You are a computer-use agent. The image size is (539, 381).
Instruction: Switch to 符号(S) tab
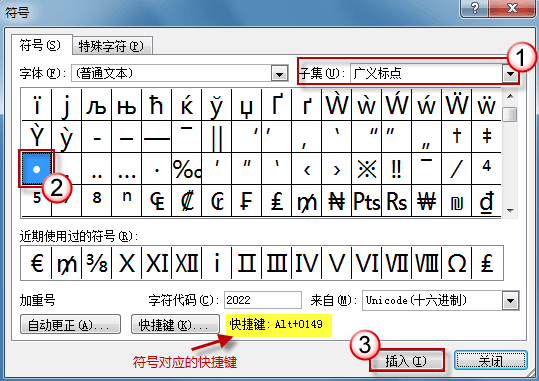pyautogui.click(x=41, y=45)
